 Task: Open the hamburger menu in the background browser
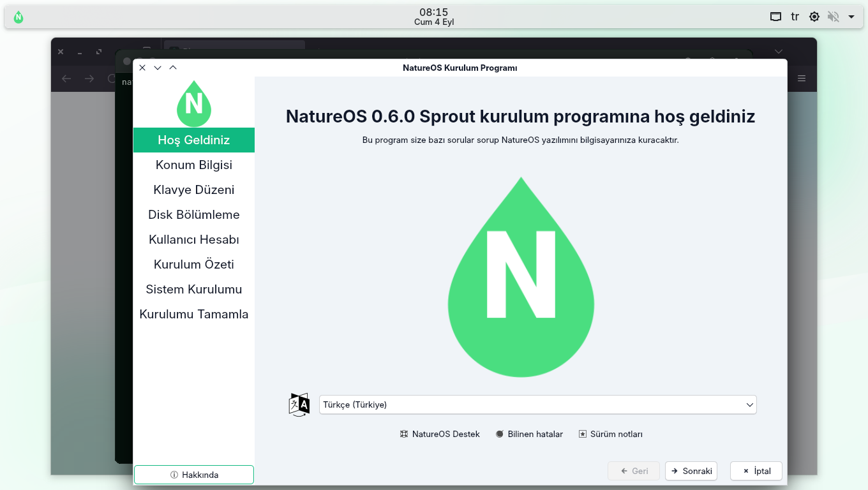[802, 78]
